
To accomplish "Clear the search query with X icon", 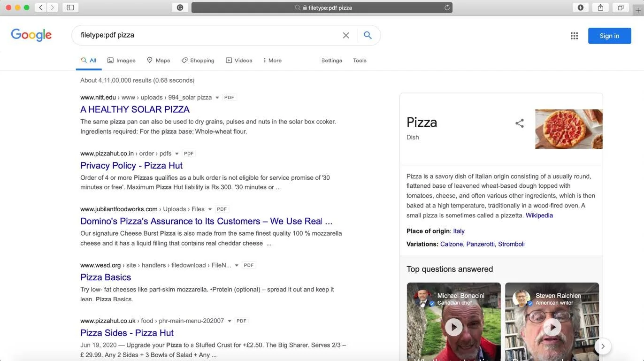I will (346, 35).
